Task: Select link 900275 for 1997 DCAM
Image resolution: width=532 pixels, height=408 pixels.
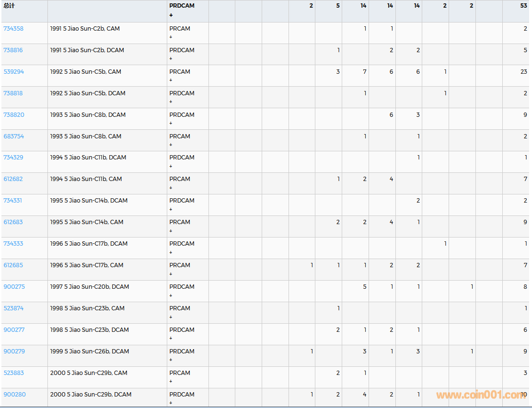Action: point(14,287)
